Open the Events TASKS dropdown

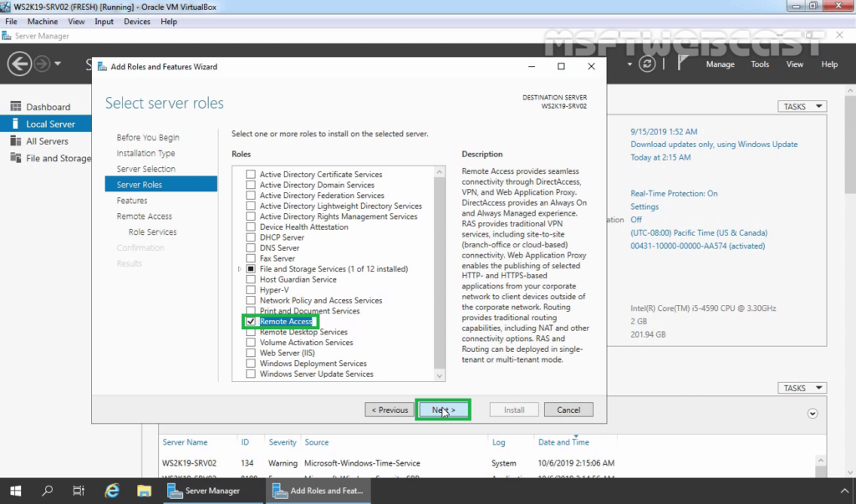point(802,388)
